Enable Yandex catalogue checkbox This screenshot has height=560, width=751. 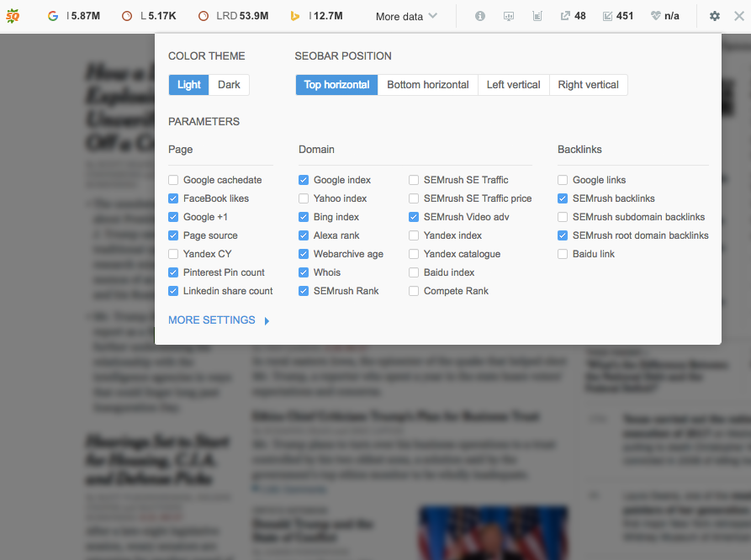[414, 254]
